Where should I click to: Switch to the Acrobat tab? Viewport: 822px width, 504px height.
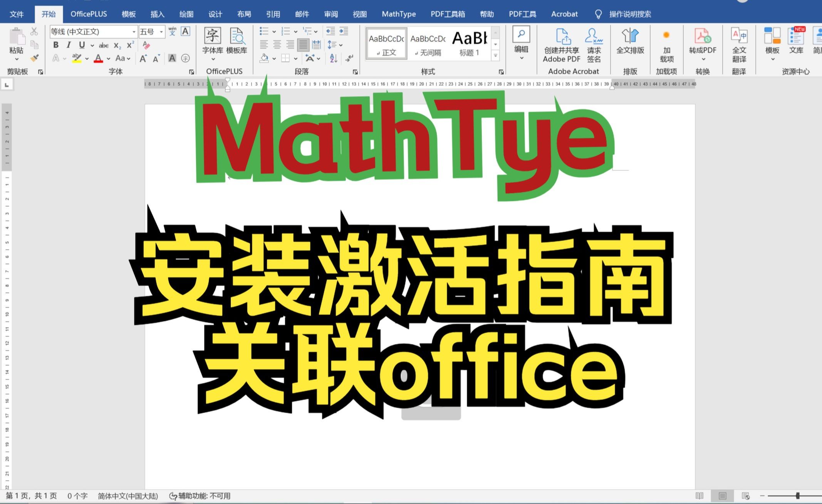pyautogui.click(x=564, y=14)
